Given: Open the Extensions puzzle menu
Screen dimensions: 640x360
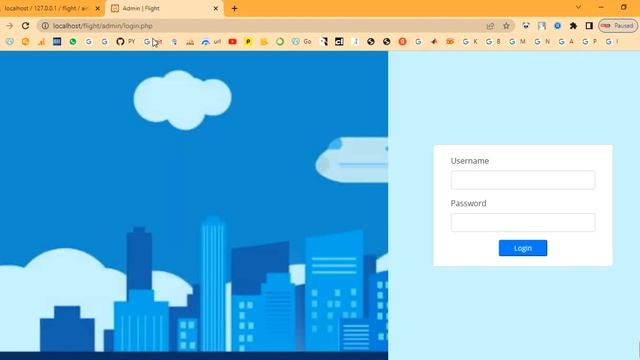Looking at the screenshot, I should point(573,26).
